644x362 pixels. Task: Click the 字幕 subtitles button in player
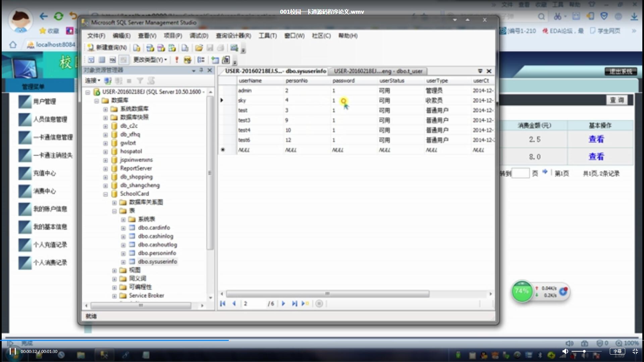click(x=618, y=351)
